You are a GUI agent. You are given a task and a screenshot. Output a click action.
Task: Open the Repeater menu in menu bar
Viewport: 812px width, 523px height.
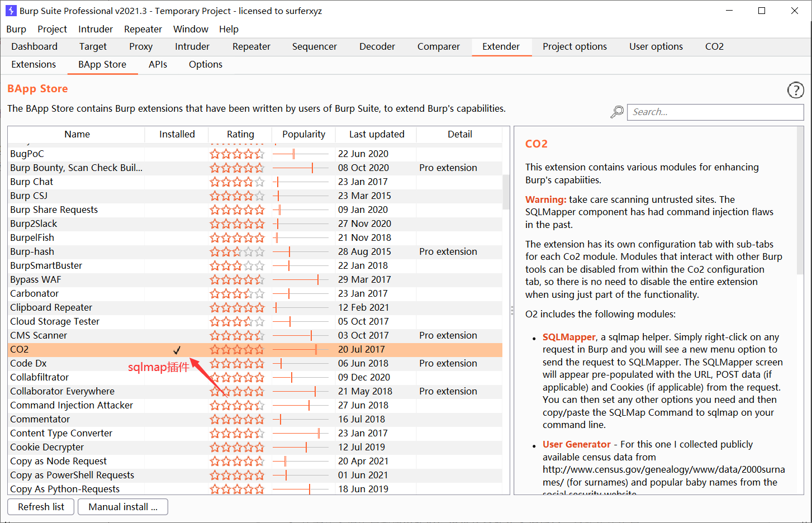(x=143, y=29)
